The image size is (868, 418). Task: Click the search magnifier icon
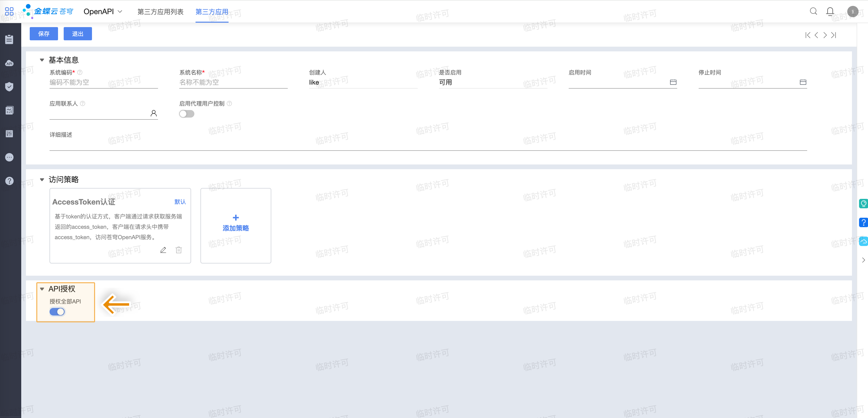[813, 12]
